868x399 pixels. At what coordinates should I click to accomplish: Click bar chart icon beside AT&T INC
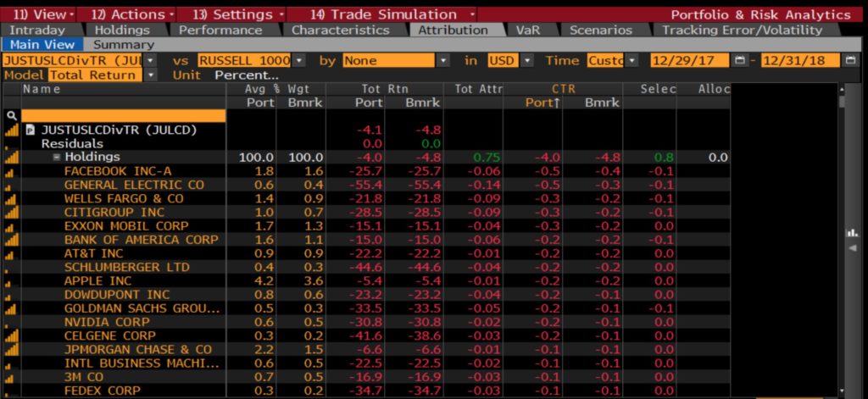click(9, 254)
